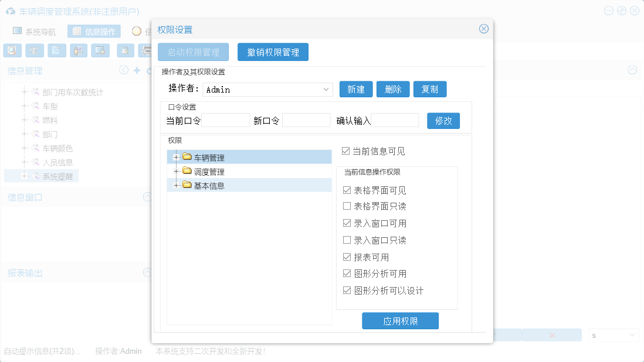The height and width of the screenshot is (362, 644).
Task: Uncheck the 报表可用 checkbox
Action: 347,257
